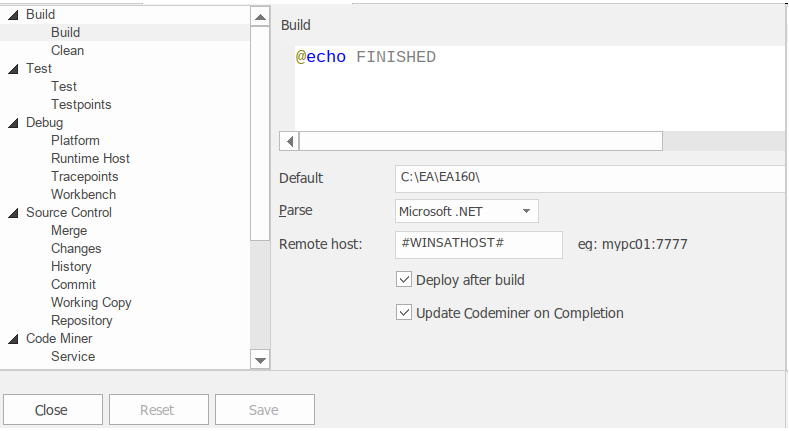789x431 pixels.
Task: Click the Default directory field
Action: point(590,178)
